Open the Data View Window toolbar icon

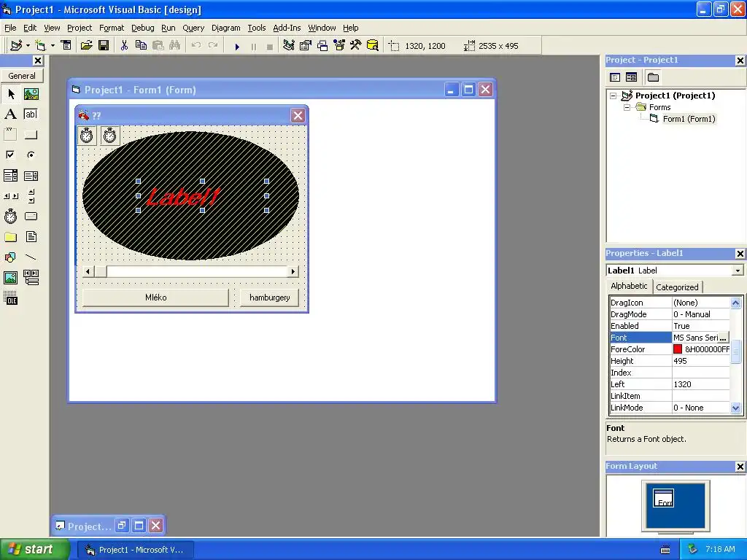point(373,46)
